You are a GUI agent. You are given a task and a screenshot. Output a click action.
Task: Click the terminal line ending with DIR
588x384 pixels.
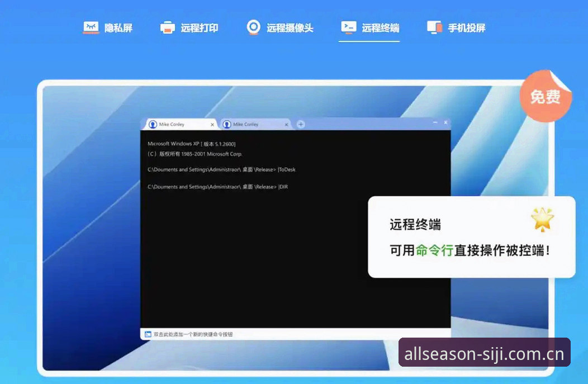[217, 187]
